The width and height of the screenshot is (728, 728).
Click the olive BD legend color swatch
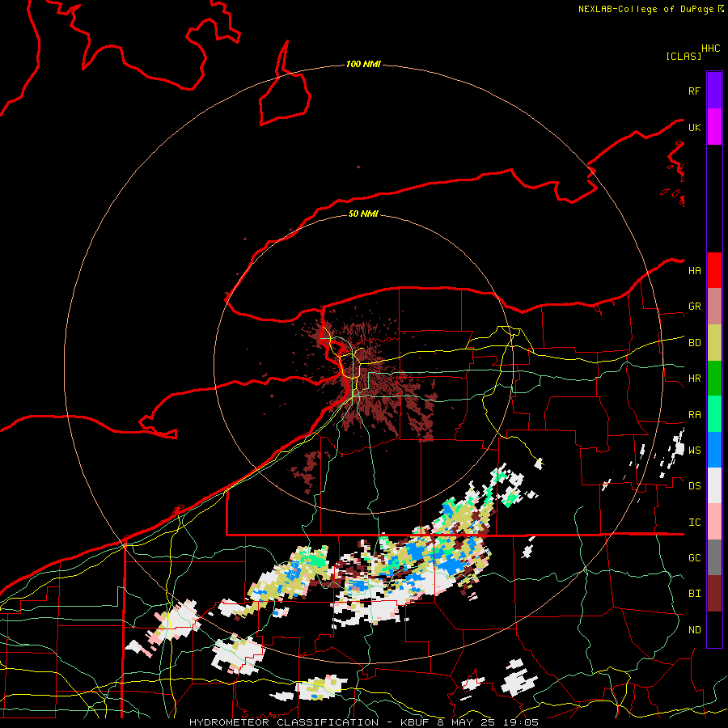[x=714, y=343]
